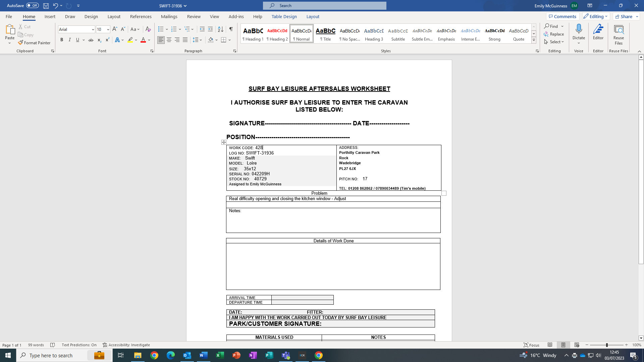The height and width of the screenshot is (362, 644).
Task: Toggle Bold formatting
Action: click(x=62, y=40)
